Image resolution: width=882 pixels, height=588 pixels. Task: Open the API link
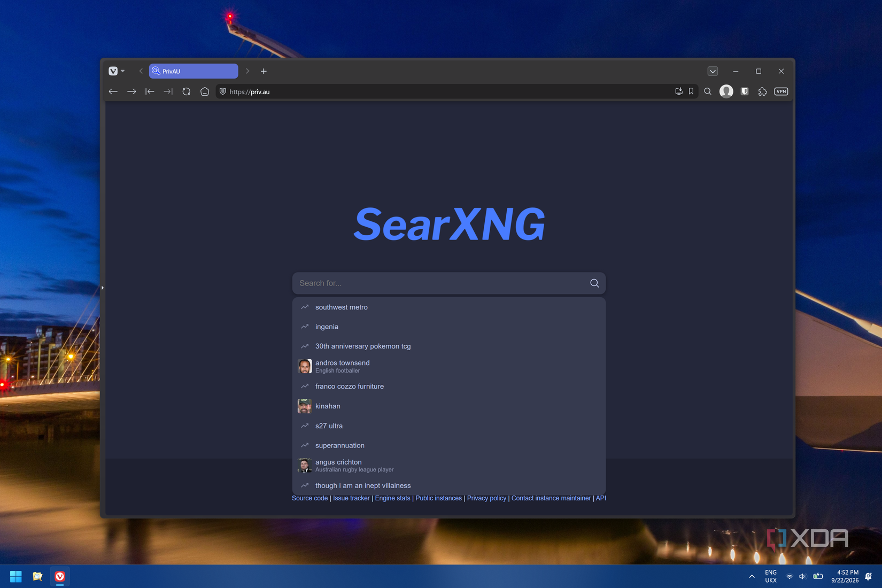coord(601,498)
